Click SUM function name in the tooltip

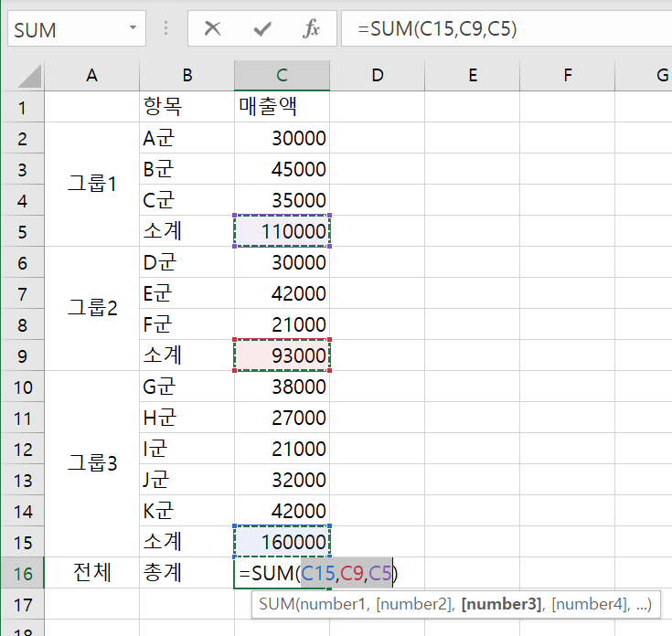coord(276,604)
